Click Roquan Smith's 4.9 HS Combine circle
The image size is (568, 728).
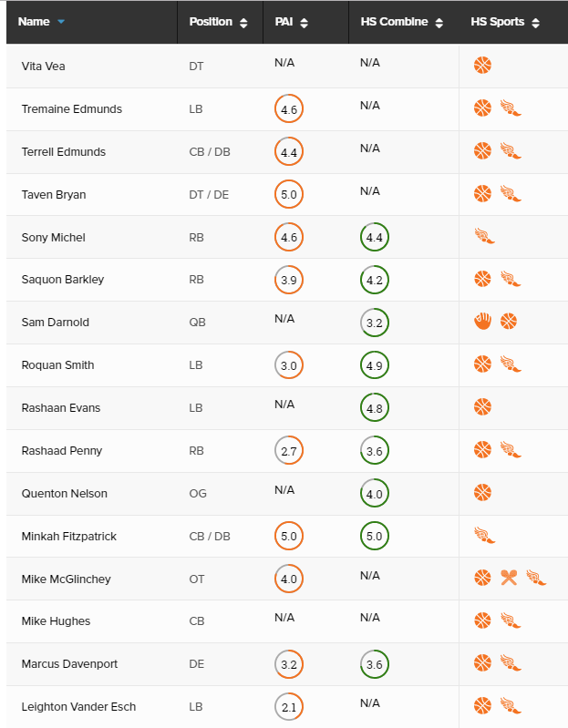375,365
